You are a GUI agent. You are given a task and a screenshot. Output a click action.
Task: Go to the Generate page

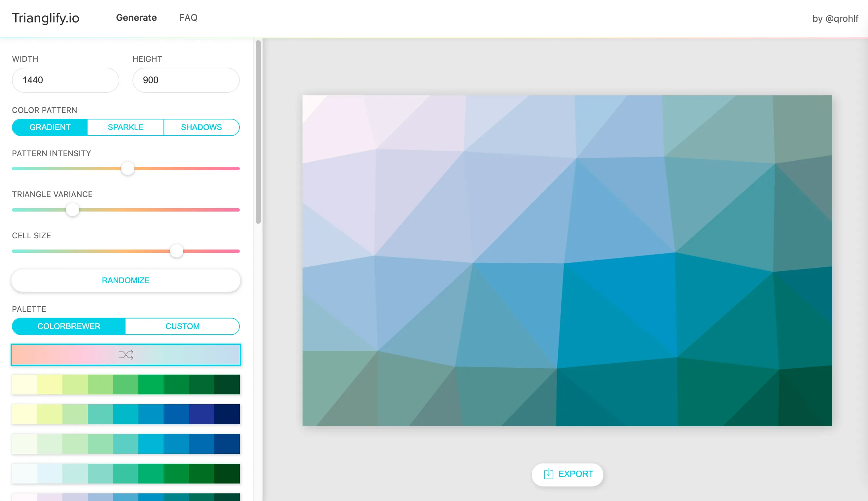pyautogui.click(x=136, y=17)
